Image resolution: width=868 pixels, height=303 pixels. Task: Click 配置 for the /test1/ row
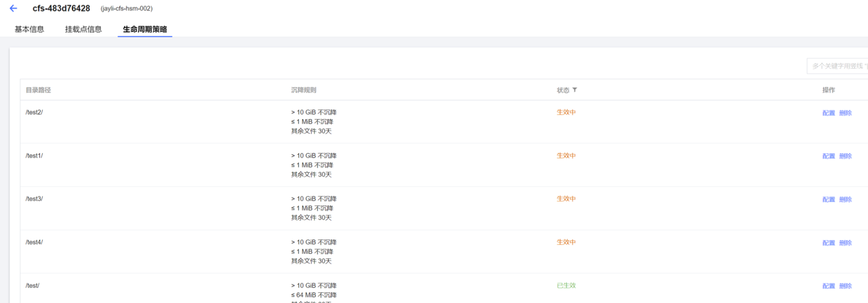[x=828, y=156]
